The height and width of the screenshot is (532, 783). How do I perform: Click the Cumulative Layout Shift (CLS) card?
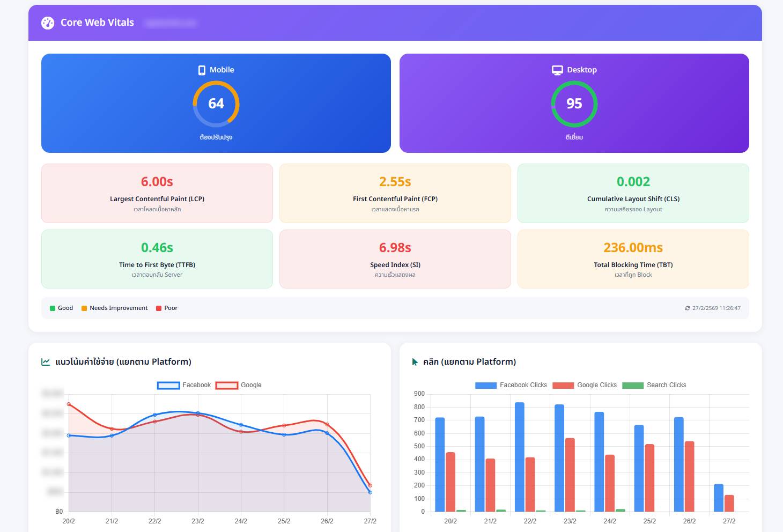point(633,193)
